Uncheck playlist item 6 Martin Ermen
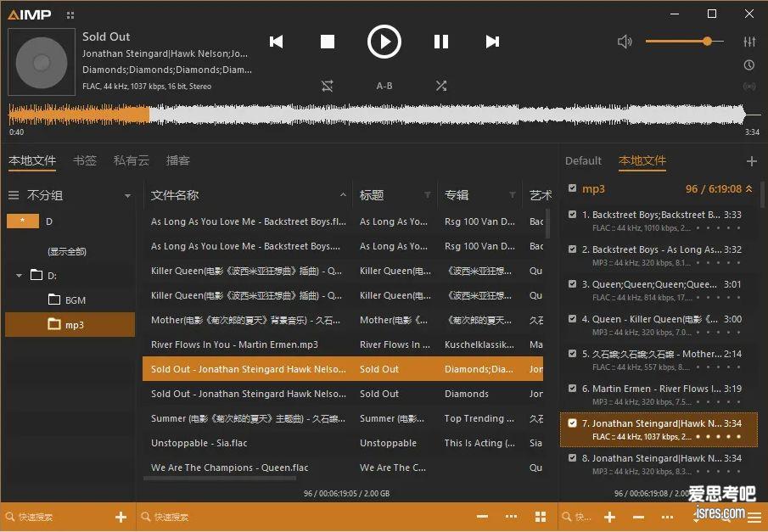Viewport: 768px width, 532px height. [572, 388]
